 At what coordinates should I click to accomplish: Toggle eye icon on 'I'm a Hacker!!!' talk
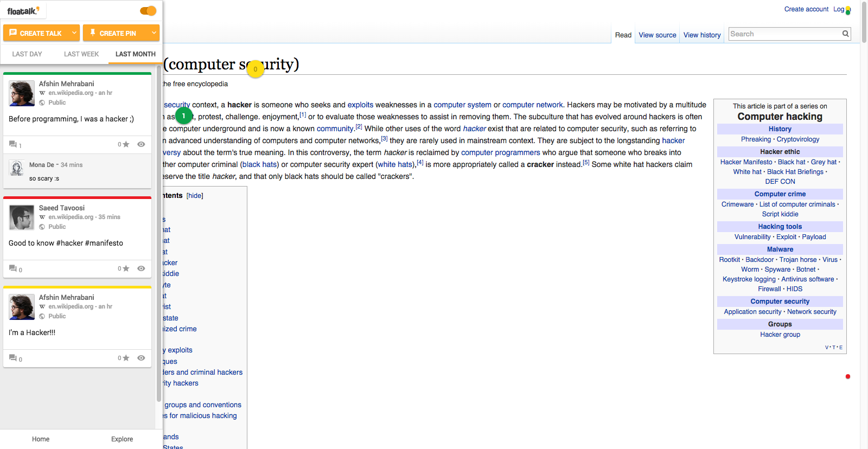pos(141,358)
